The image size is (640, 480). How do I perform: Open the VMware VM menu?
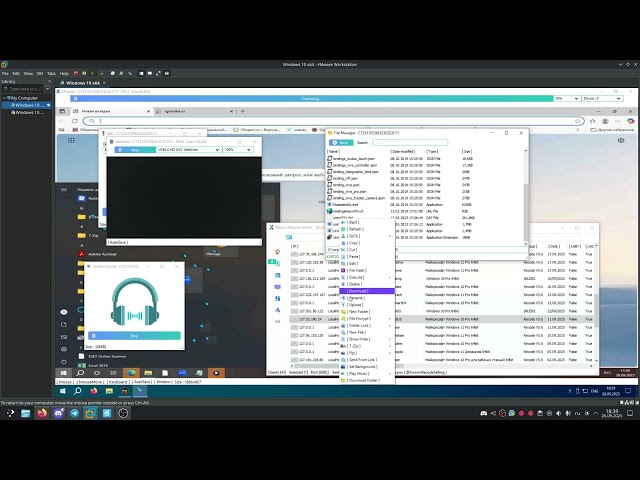(x=40, y=73)
